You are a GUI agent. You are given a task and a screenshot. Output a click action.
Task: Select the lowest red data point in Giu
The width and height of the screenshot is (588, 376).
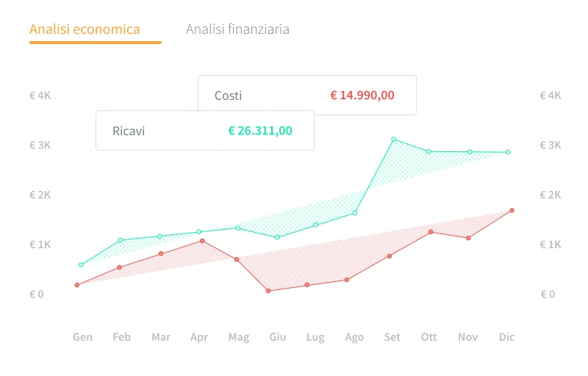(x=268, y=291)
